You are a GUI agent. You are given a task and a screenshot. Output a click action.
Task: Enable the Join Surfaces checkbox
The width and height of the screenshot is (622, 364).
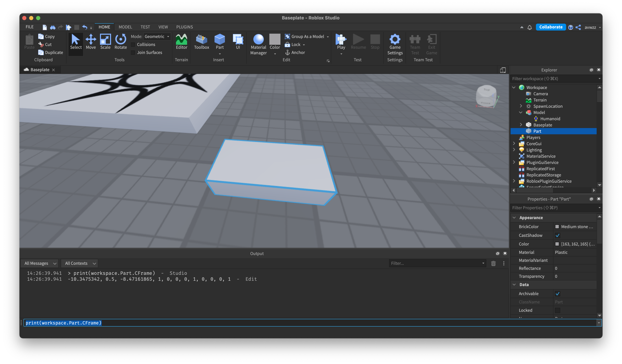coord(133,53)
